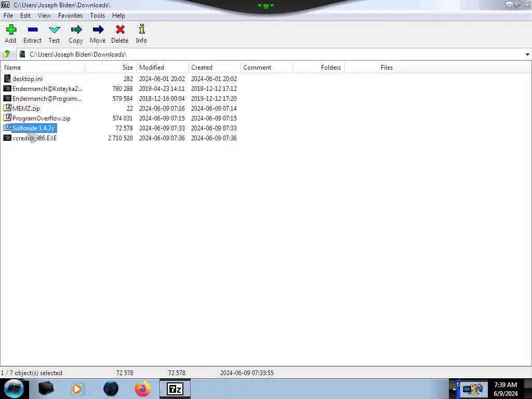Open the dark globe browser taskbar icon
The width and height of the screenshot is (532, 399).
[x=111, y=389]
